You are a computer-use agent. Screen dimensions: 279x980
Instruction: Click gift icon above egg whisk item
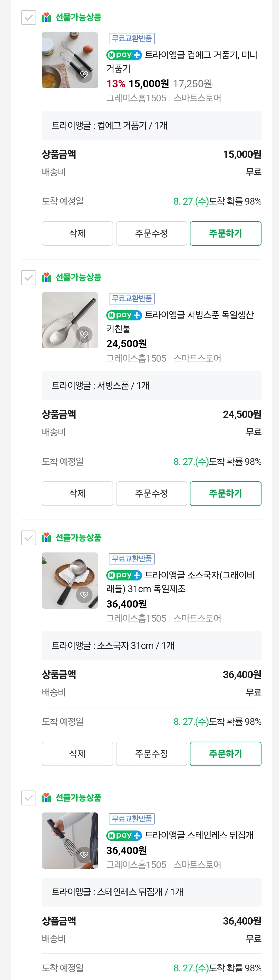(47, 17)
